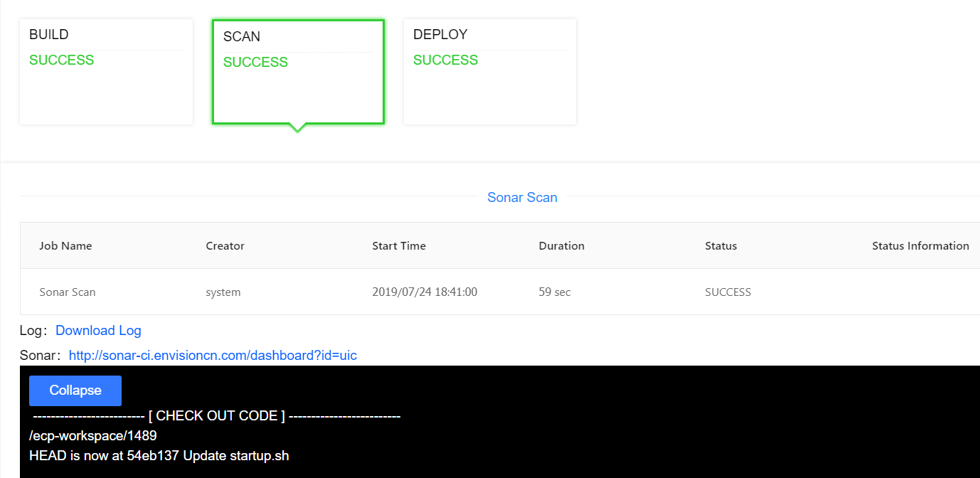Click the Duration column header

pyautogui.click(x=561, y=246)
